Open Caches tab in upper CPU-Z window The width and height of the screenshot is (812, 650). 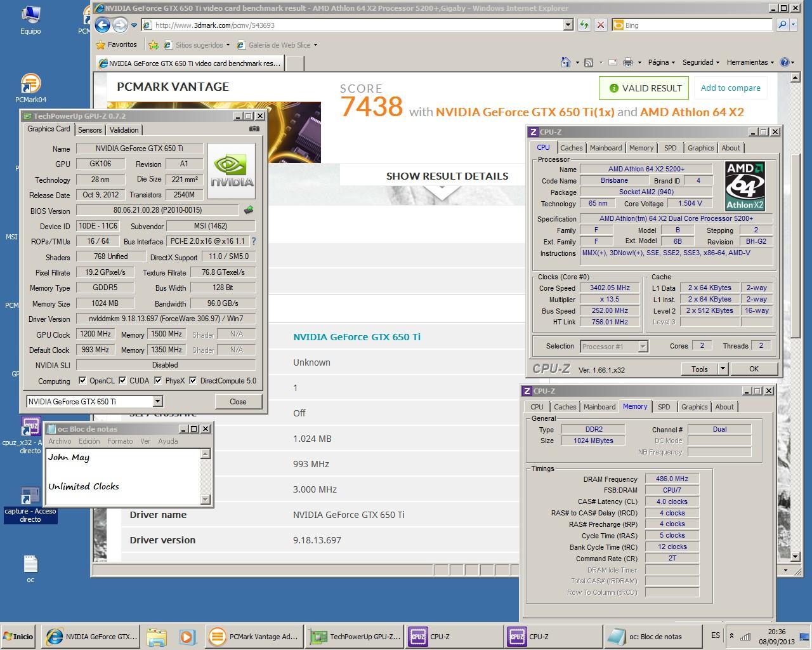pos(571,148)
